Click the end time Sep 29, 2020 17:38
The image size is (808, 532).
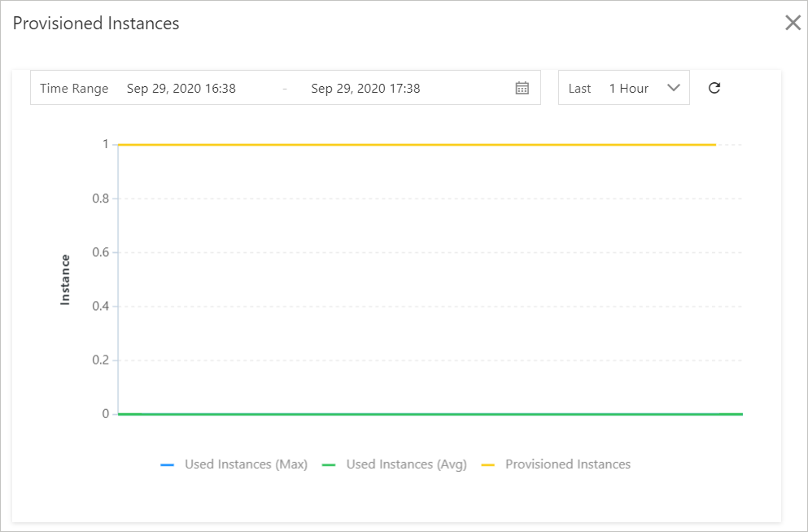pyautogui.click(x=365, y=89)
